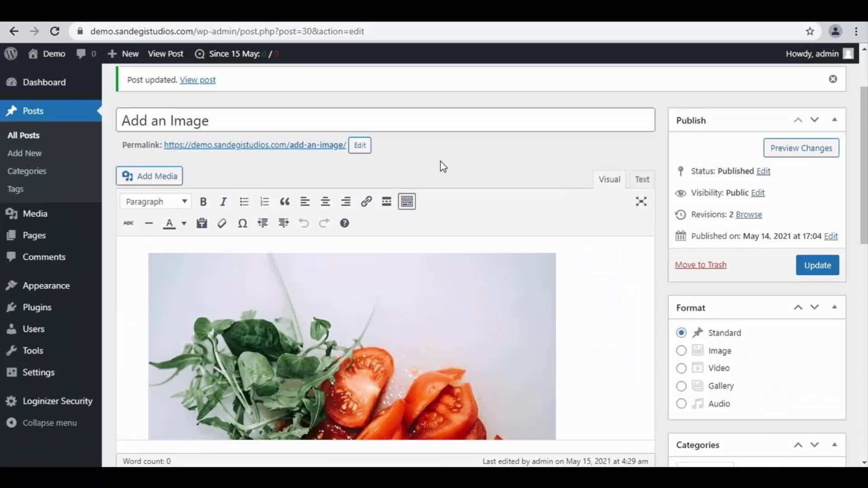Select the Audio post format
Viewport: 868px width, 488px height.
tap(681, 404)
